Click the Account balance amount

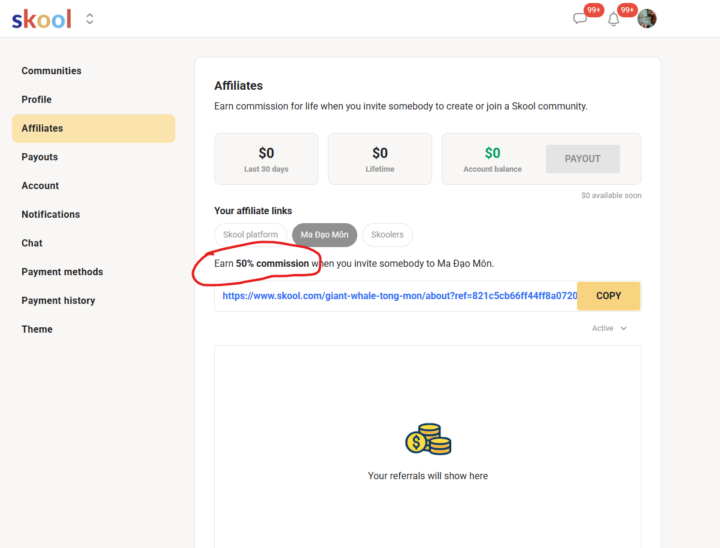click(x=492, y=153)
